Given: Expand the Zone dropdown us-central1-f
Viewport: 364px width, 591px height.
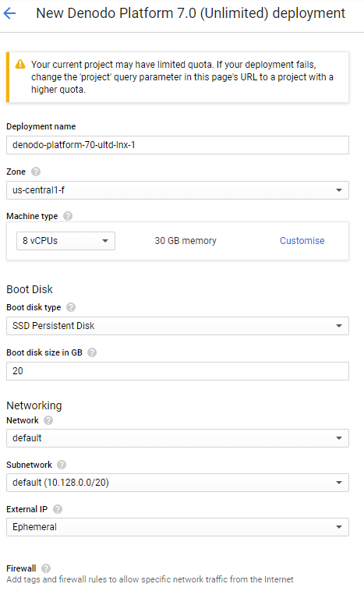Looking at the screenshot, I should coord(178,190).
